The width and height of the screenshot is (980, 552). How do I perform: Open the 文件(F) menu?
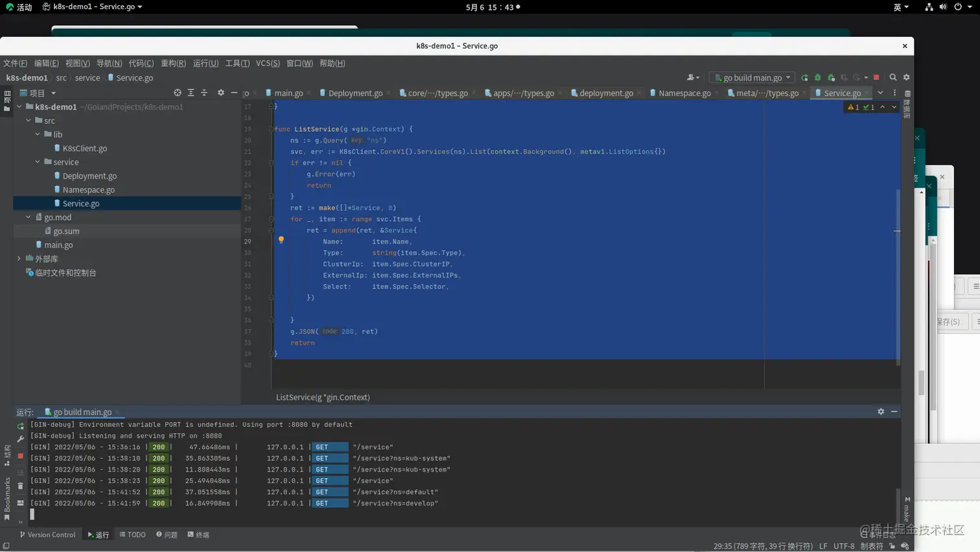(x=15, y=63)
